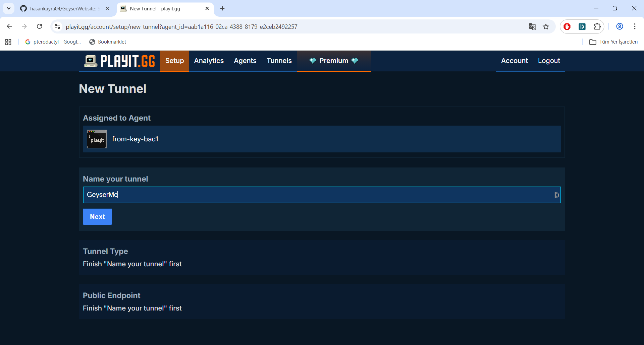Restore down the browser window
Viewport: 644px width, 345px height.
click(x=615, y=8)
